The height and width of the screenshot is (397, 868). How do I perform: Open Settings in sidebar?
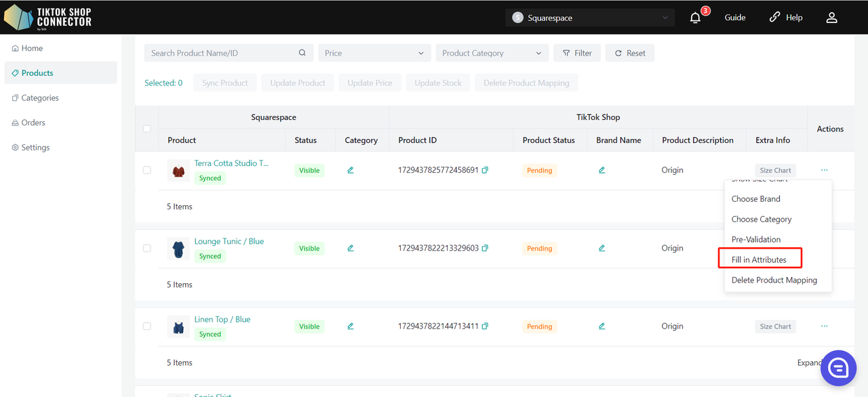click(x=60, y=147)
